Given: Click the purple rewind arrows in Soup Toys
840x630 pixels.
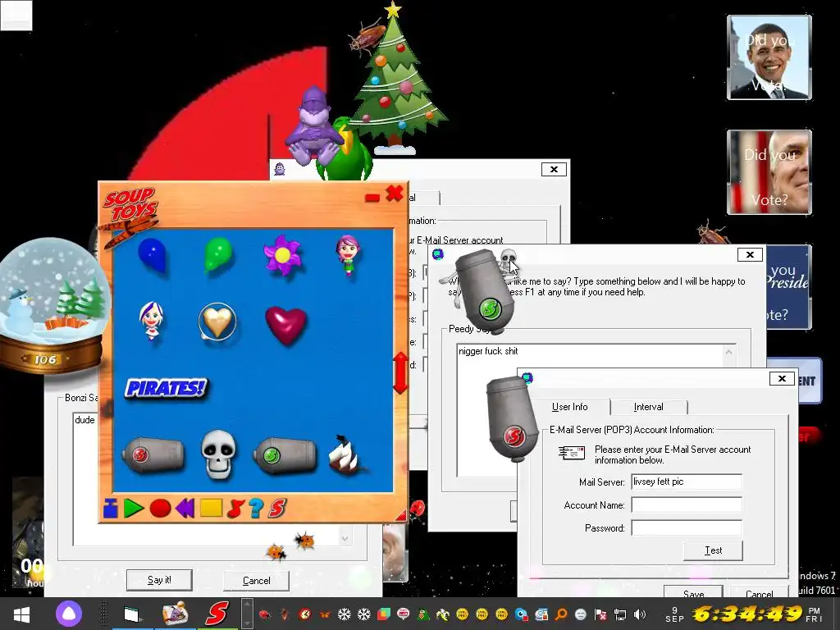Looking at the screenshot, I should (x=185, y=508).
